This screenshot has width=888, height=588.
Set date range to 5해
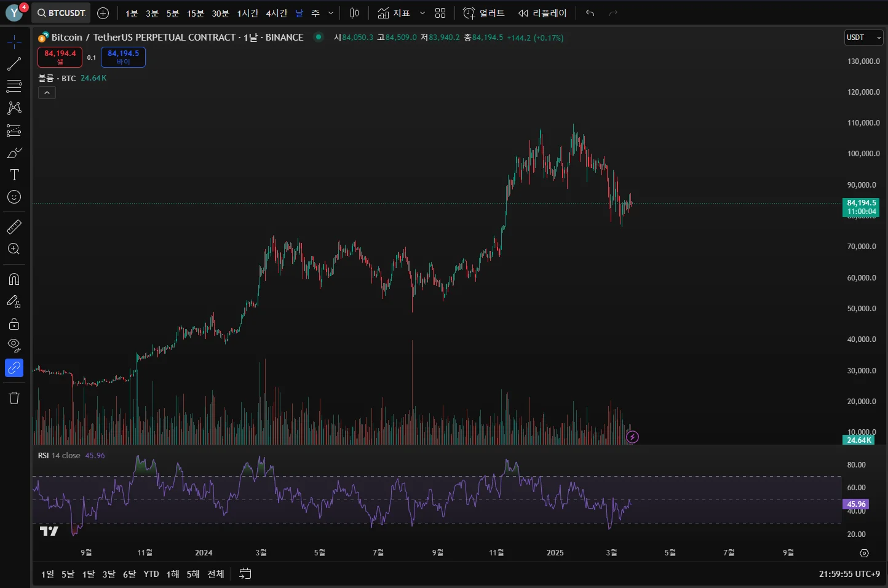tap(193, 574)
